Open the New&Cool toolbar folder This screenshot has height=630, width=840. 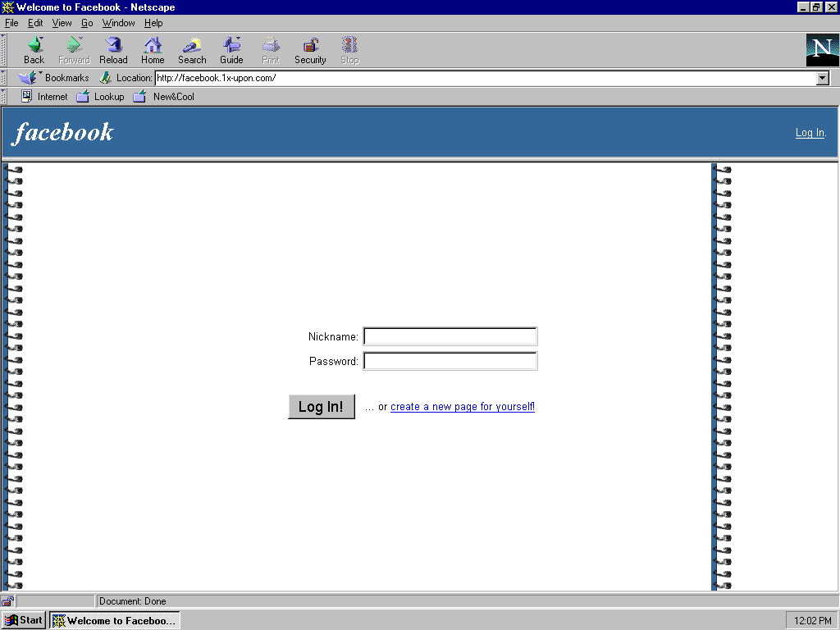click(x=139, y=97)
